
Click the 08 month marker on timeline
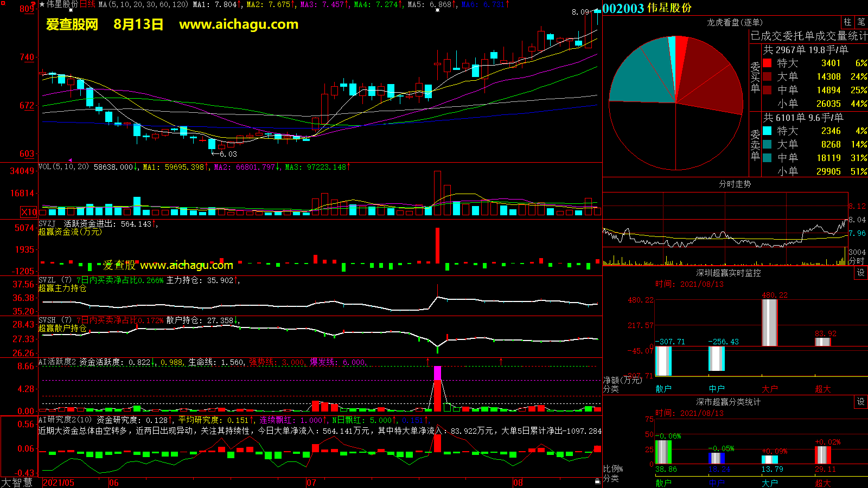(x=518, y=483)
